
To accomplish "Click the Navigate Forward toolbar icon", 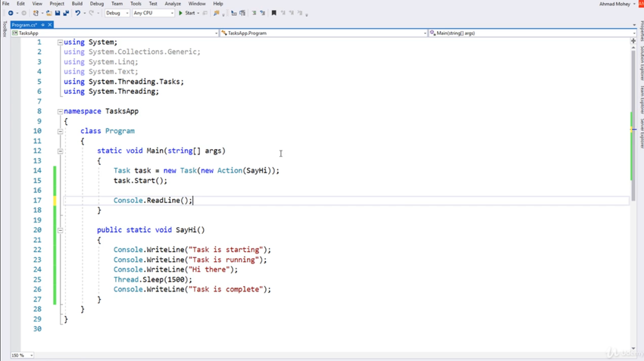I will [x=23, y=13].
